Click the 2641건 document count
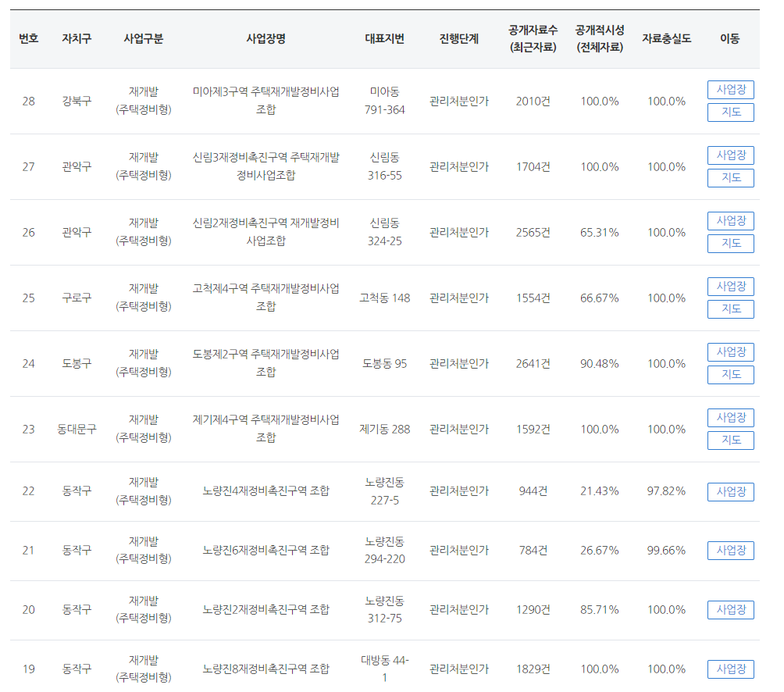This screenshot has width=784, height=692. coord(533,363)
